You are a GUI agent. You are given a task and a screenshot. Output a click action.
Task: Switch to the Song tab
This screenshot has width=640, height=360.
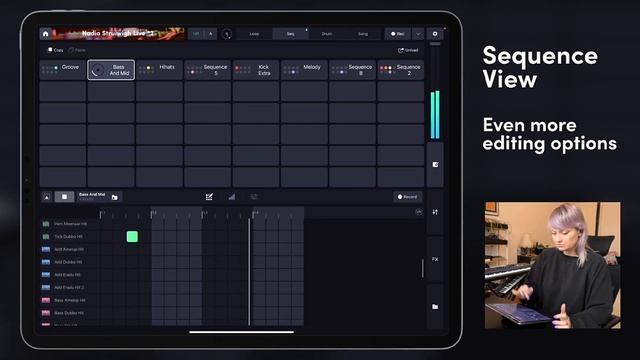point(363,34)
